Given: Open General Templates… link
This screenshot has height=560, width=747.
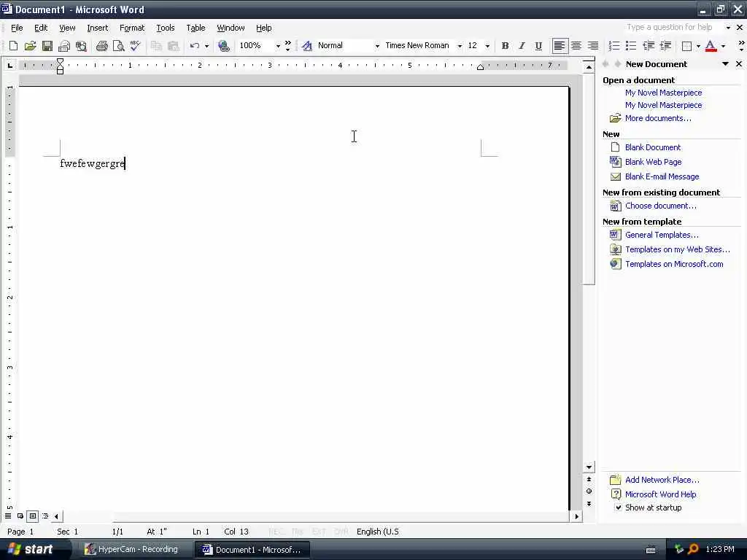Looking at the screenshot, I should [662, 235].
